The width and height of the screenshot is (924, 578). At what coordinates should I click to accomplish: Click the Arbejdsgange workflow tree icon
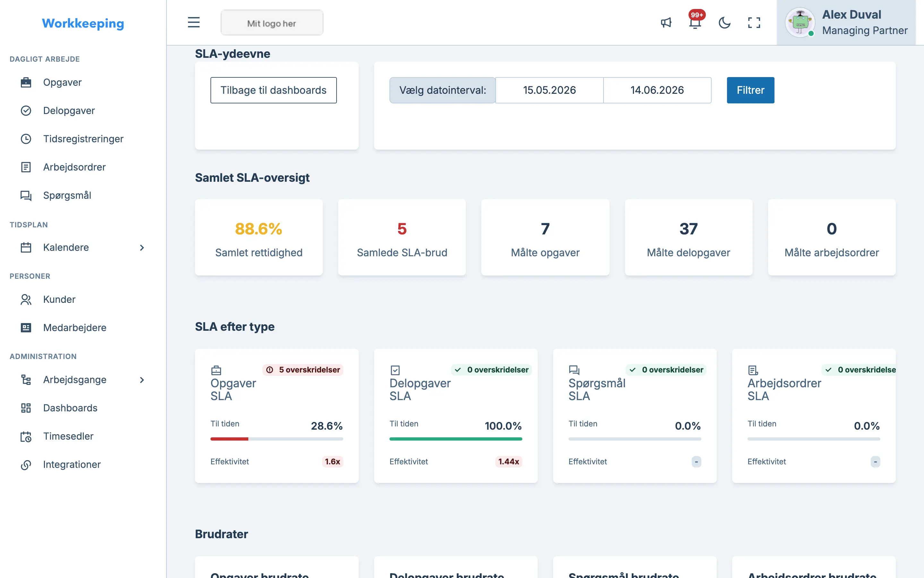point(26,380)
